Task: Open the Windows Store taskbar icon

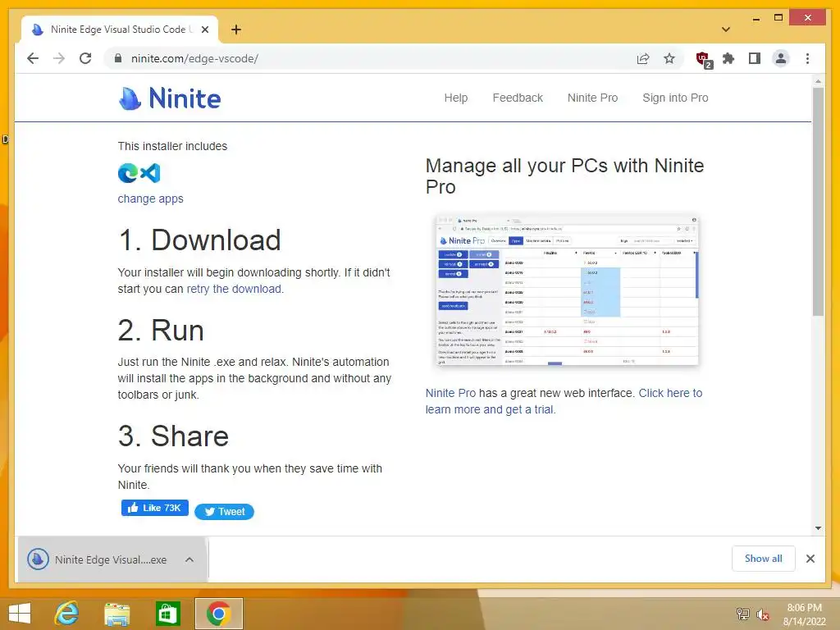Action: [167, 614]
